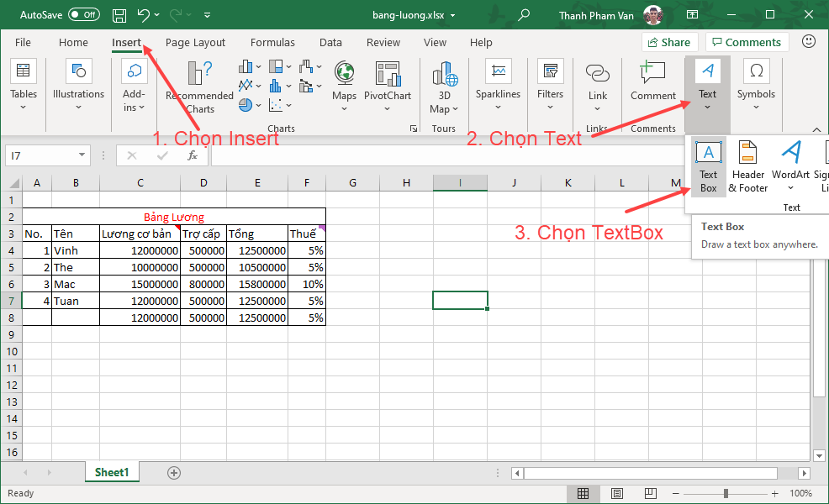This screenshot has height=504, width=829.
Task: Expand the Sparklines menu
Action: pos(498,85)
